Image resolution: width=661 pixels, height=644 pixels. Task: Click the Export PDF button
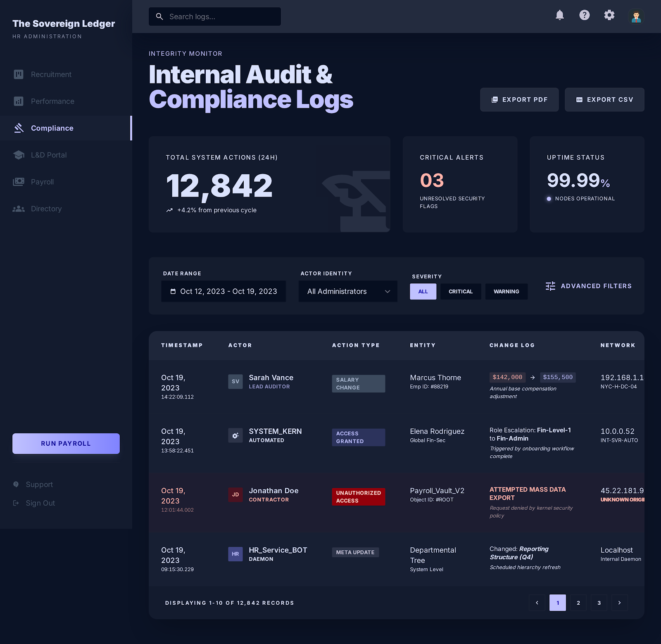[x=519, y=100]
